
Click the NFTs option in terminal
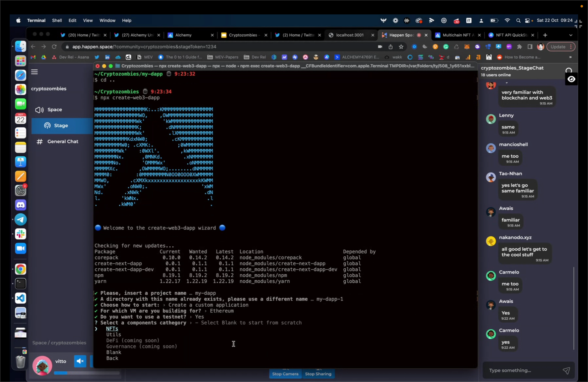click(x=112, y=329)
